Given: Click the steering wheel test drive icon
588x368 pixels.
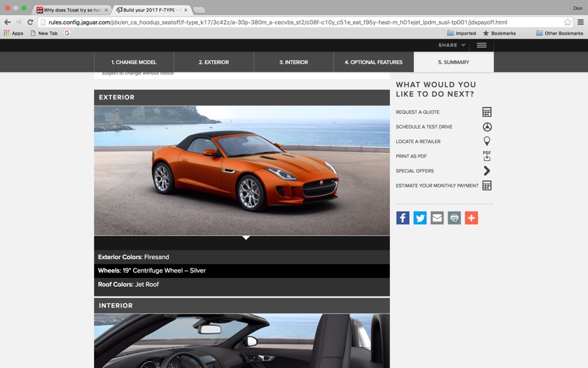Looking at the screenshot, I should click(x=487, y=127).
